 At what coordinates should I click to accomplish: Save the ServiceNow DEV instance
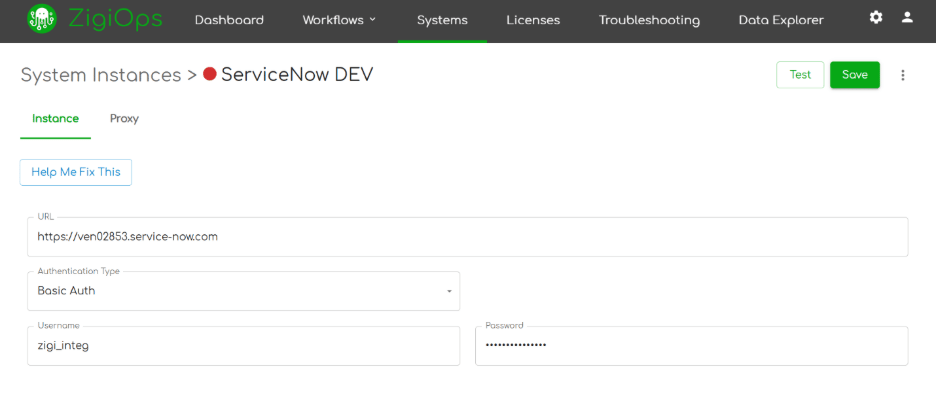coord(855,75)
